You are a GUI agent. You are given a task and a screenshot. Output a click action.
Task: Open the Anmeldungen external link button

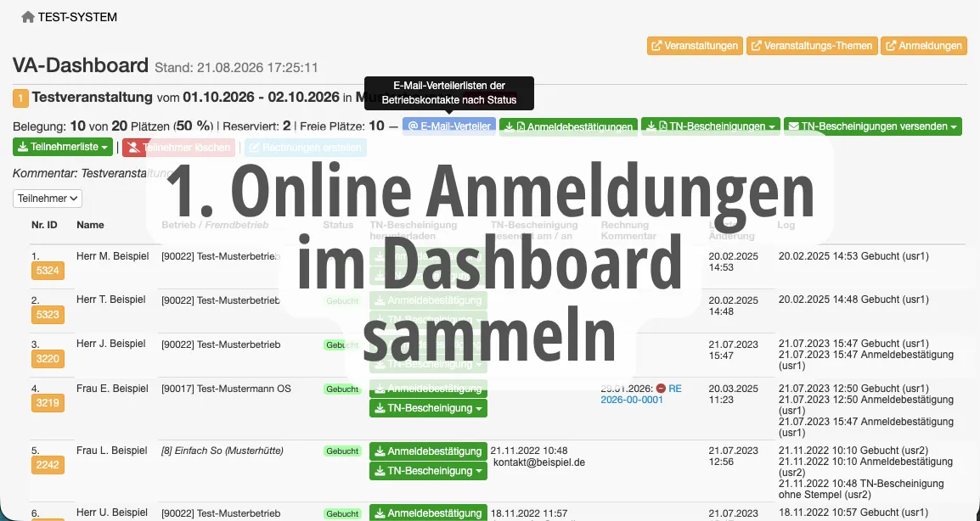tap(924, 46)
